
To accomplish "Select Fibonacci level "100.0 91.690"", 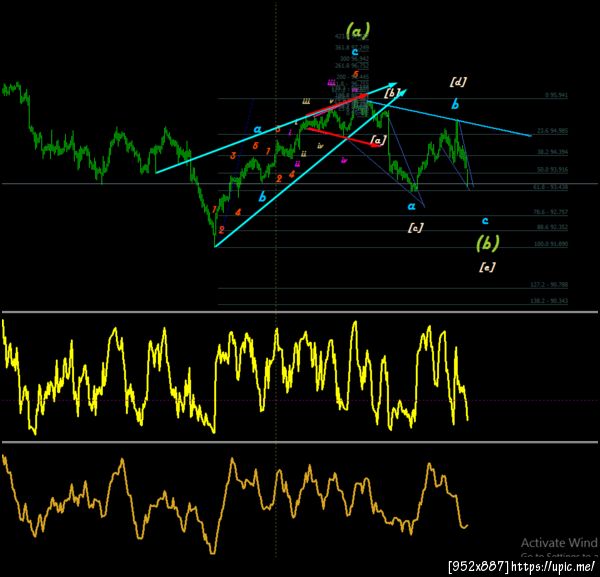I will 551,244.
